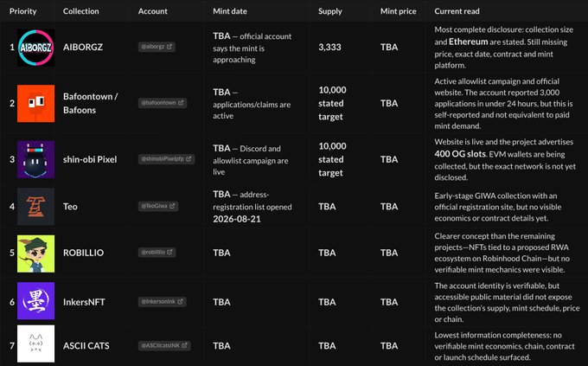
Task: Click the 3,333 supply value
Action: pyautogui.click(x=329, y=47)
